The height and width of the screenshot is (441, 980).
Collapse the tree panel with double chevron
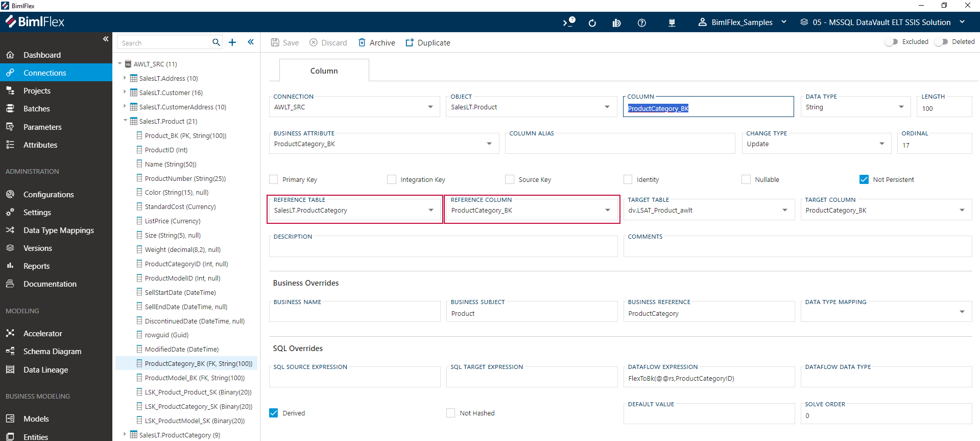[x=251, y=42]
